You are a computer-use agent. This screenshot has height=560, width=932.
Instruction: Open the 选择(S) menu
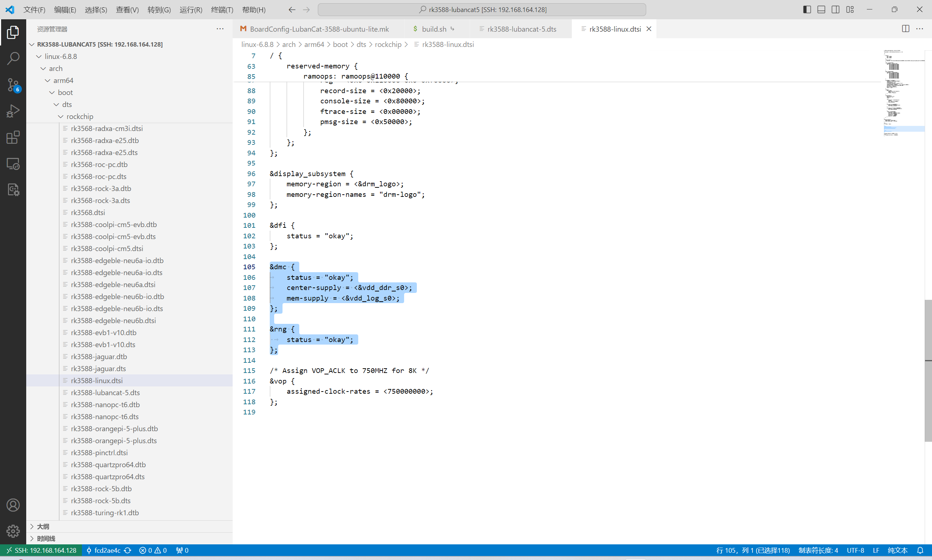(96, 10)
